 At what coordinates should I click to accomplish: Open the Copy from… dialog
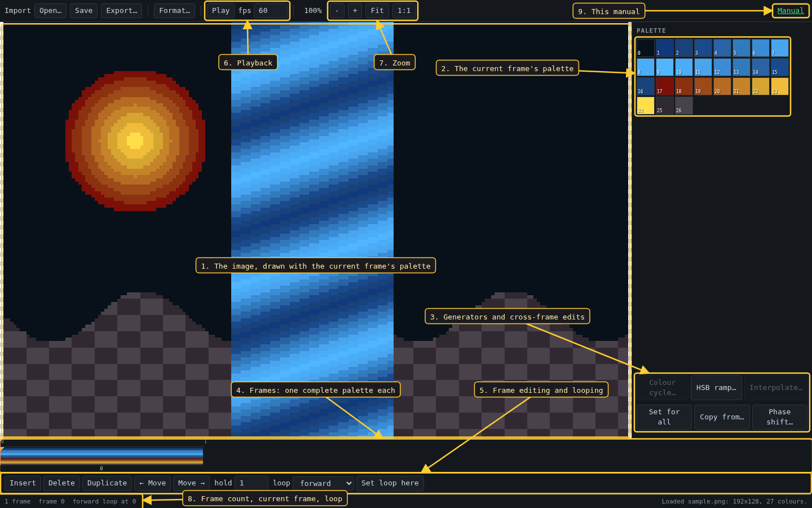point(722,417)
